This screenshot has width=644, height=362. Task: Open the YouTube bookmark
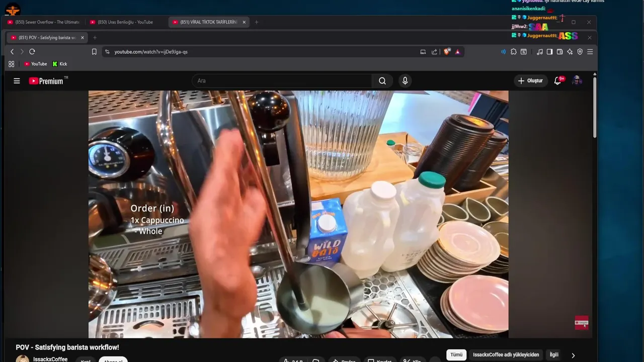pyautogui.click(x=36, y=64)
